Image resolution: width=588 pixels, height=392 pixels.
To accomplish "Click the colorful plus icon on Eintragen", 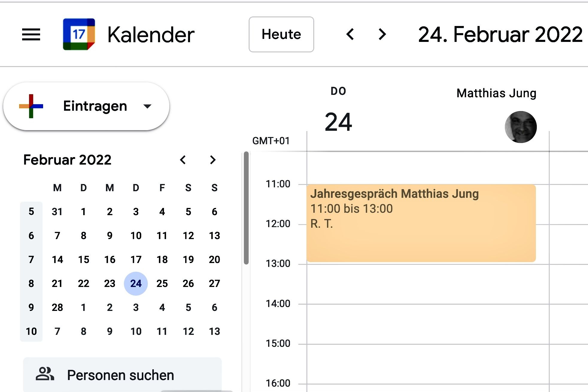I will point(31,106).
